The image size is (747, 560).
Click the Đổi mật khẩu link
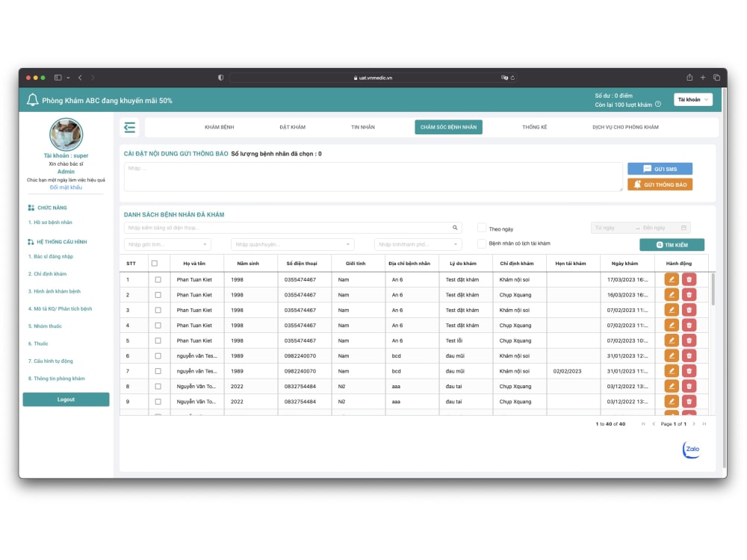(x=66, y=187)
